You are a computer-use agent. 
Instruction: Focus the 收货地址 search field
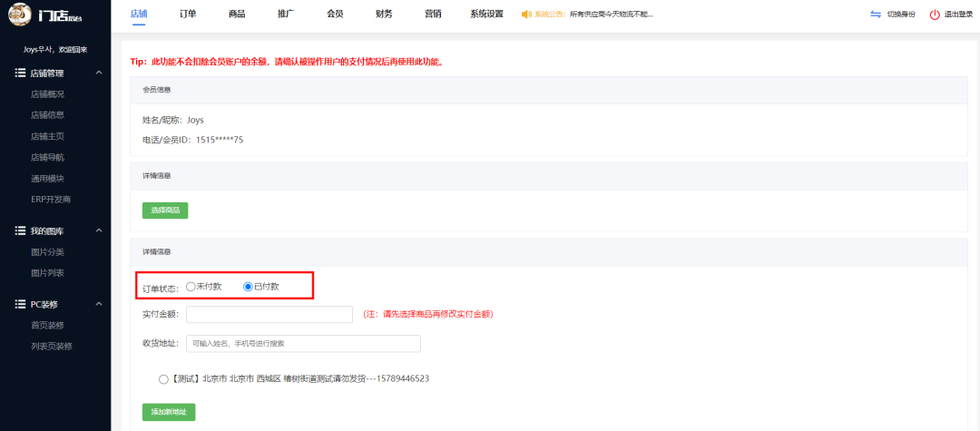[x=303, y=344]
